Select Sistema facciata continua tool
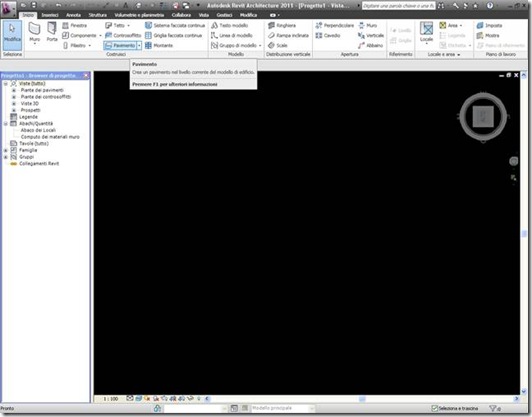This screenshot has height=417, width=532. [x=175, y=25]
